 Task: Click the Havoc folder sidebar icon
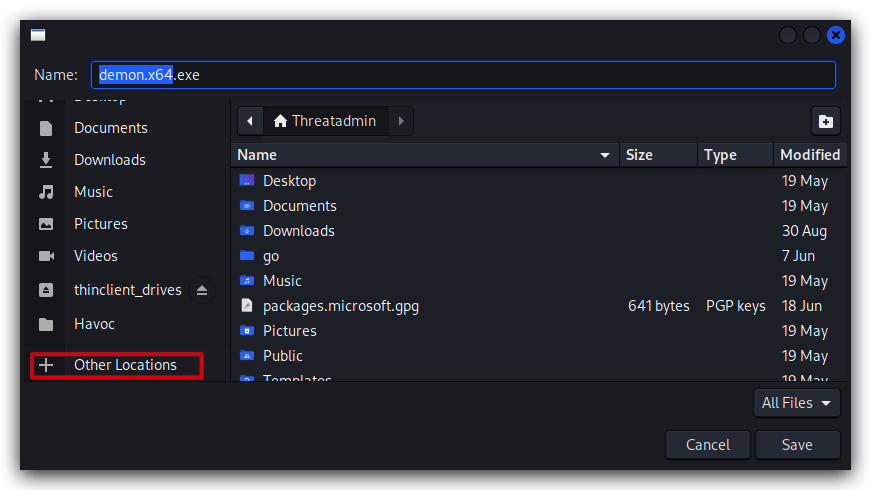(46, 324)
